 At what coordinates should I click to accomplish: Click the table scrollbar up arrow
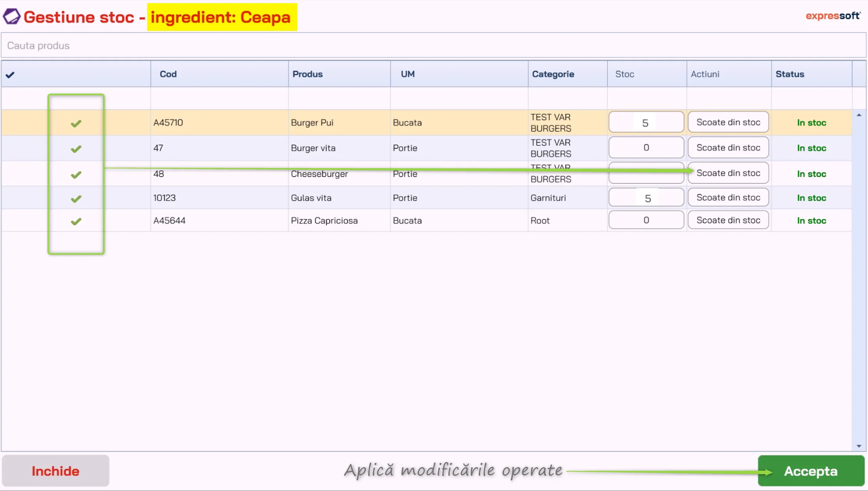(859, 115)
